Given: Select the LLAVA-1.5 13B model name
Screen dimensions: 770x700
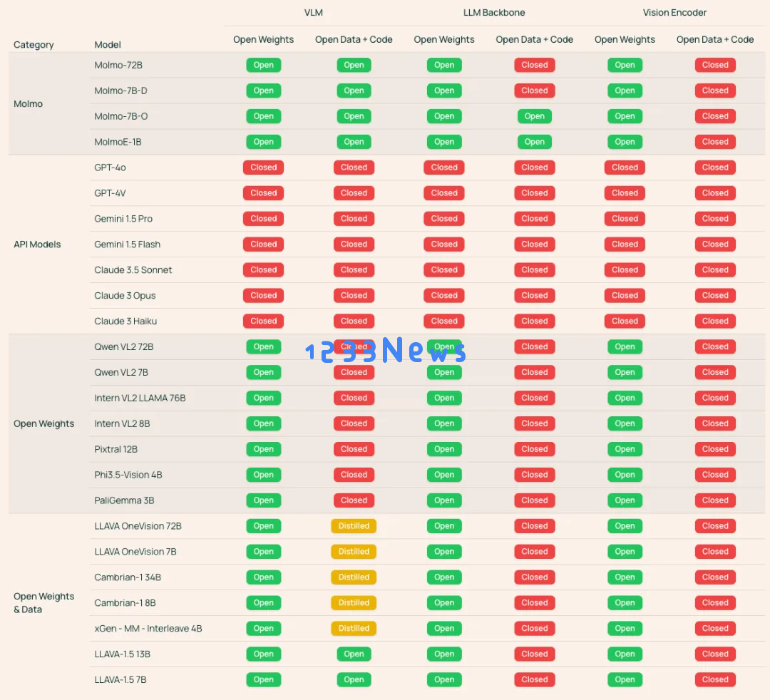Looking at the screenshot, I should click(123, 654).
